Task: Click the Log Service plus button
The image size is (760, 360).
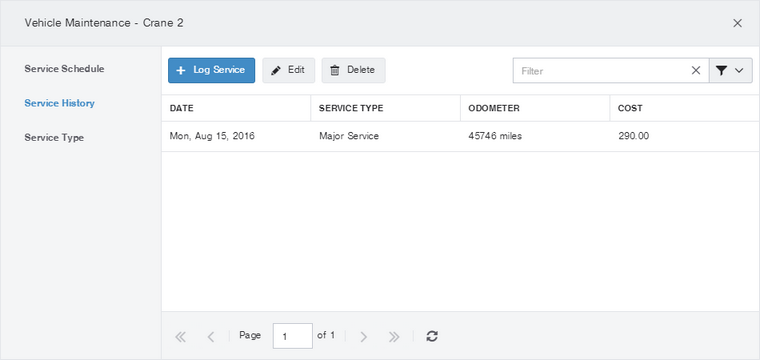Action: click(x=211, y=70)
